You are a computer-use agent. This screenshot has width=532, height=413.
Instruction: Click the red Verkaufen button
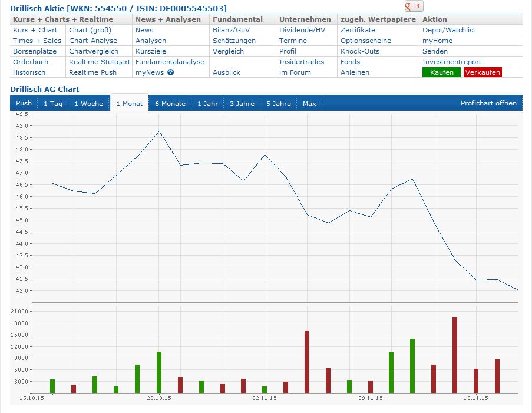483,72
